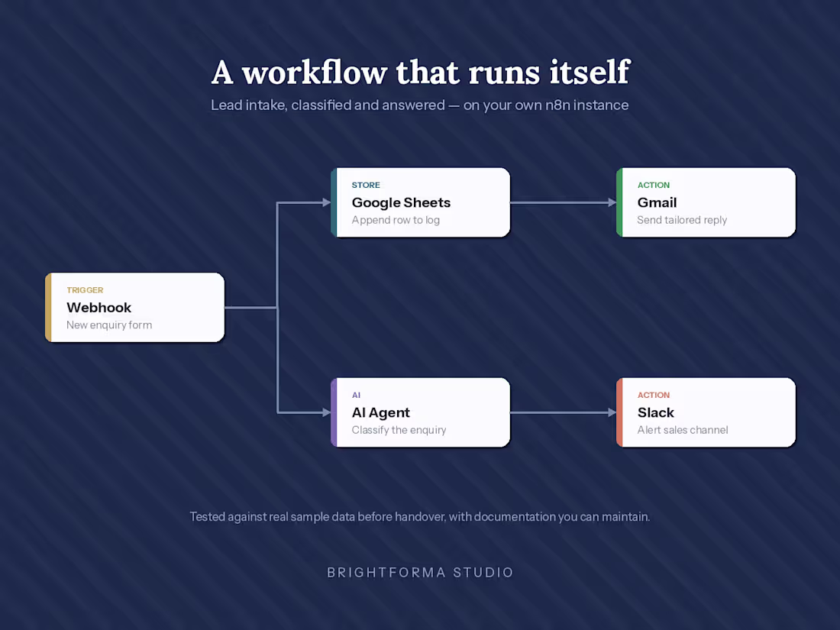Screen dimensions: 840x630
Task: Select the Google Sheets store node card
Action: 421,202
